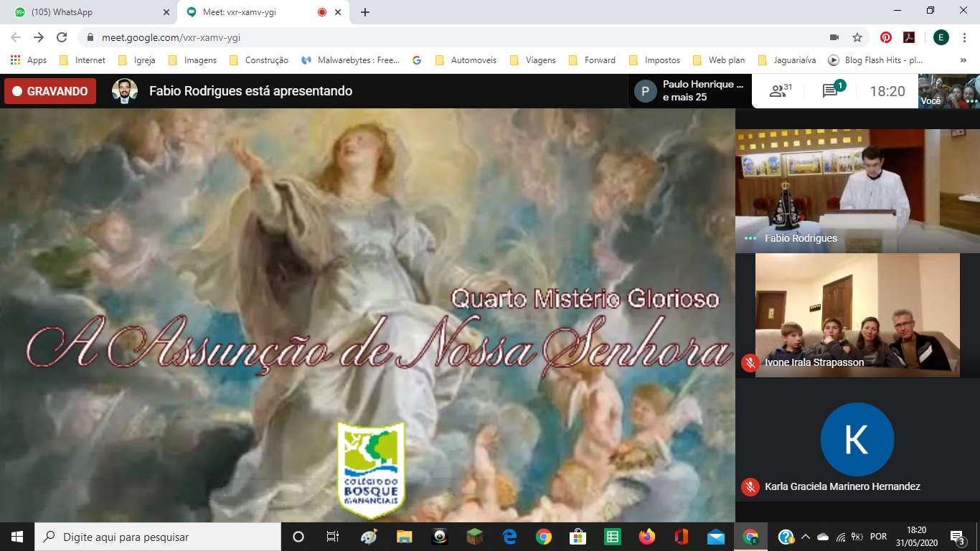Open the Chrome three-dot menu
980x551 pixels.
pyautogui.click(x=964, y=37)
